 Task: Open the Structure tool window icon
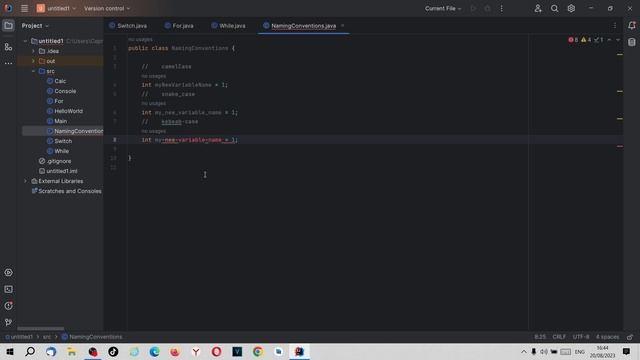[x=8, y=47]
